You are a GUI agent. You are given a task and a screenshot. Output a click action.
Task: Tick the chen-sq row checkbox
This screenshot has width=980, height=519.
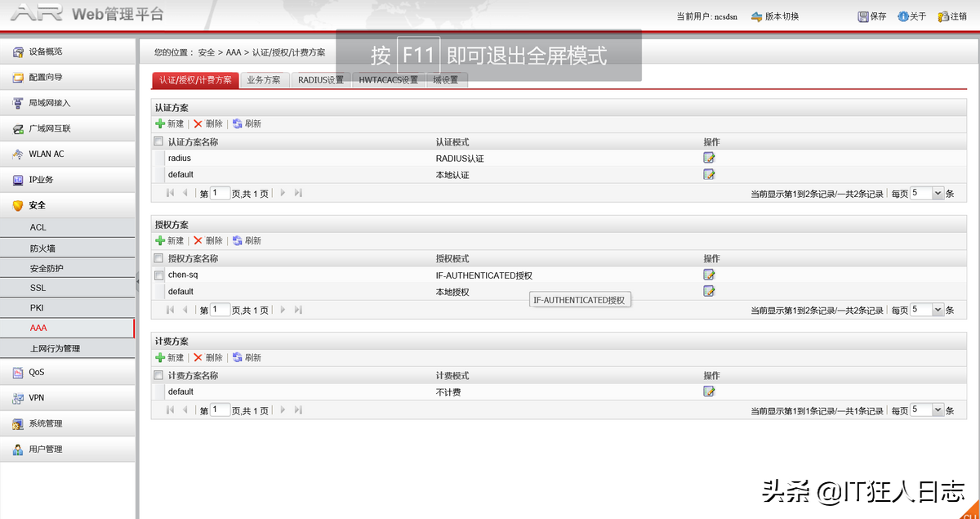tap(158, 275)
